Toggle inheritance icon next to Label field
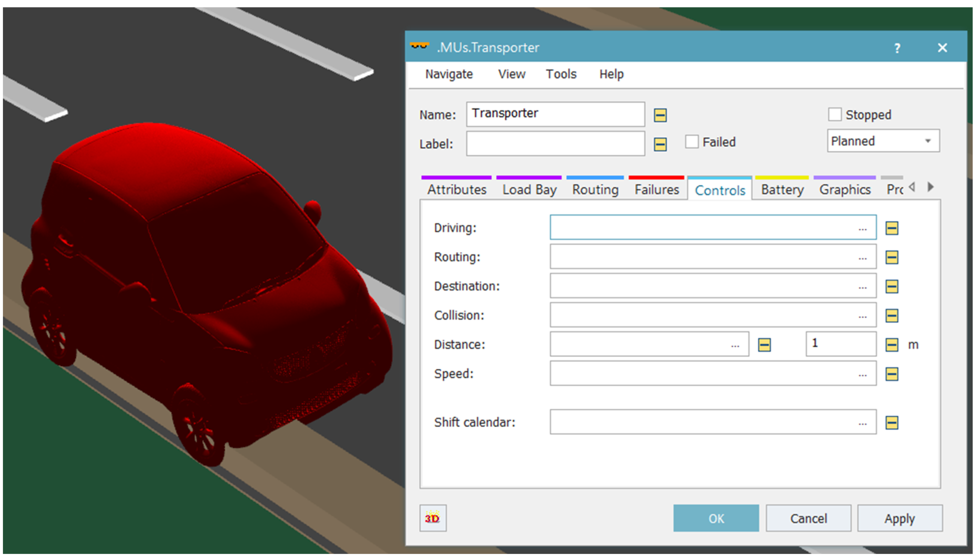Image resolution: width=980 pixels, height=560 pixels. tap(660, 144)
